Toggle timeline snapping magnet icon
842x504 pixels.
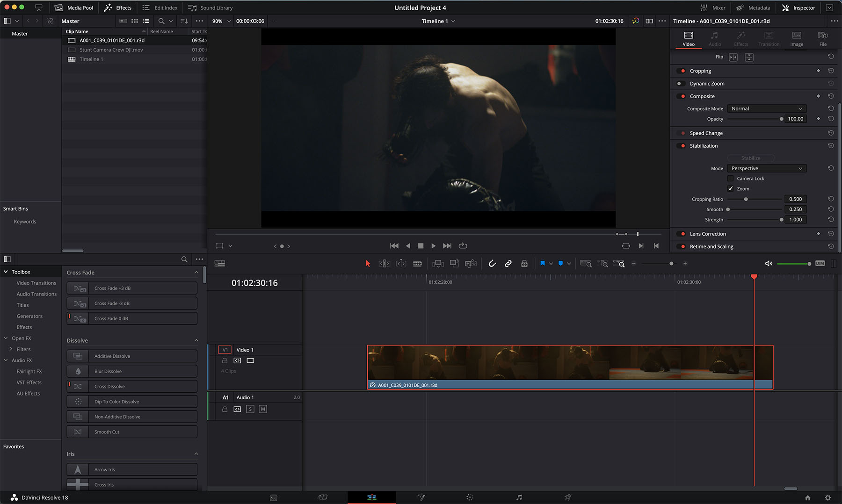point(492,264)
